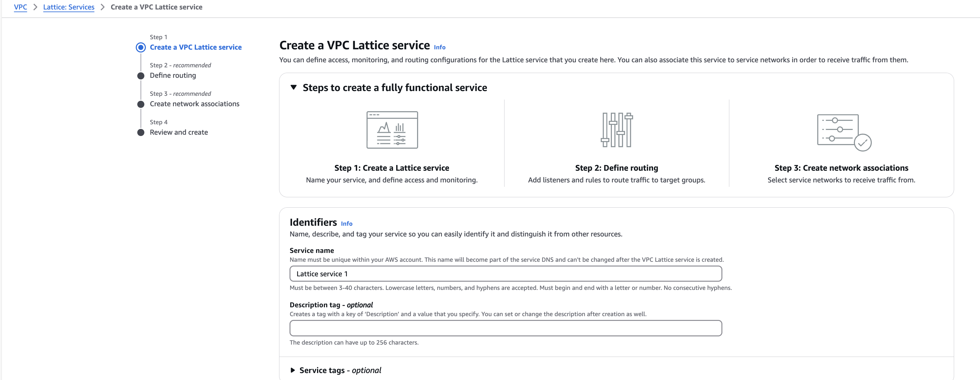Navigate to Lattice: Services breadcrumb

[x=69, y=7]
